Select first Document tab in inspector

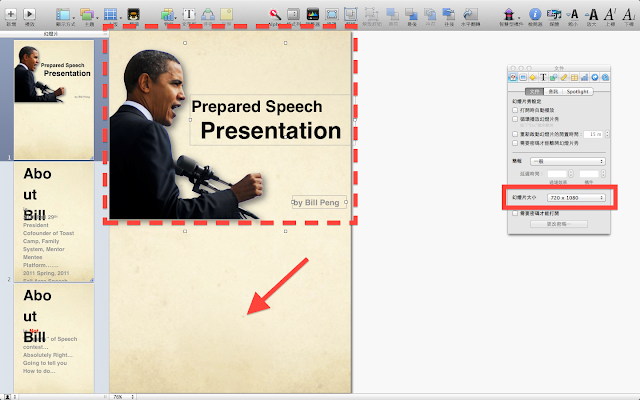click(x=534, y=91)
